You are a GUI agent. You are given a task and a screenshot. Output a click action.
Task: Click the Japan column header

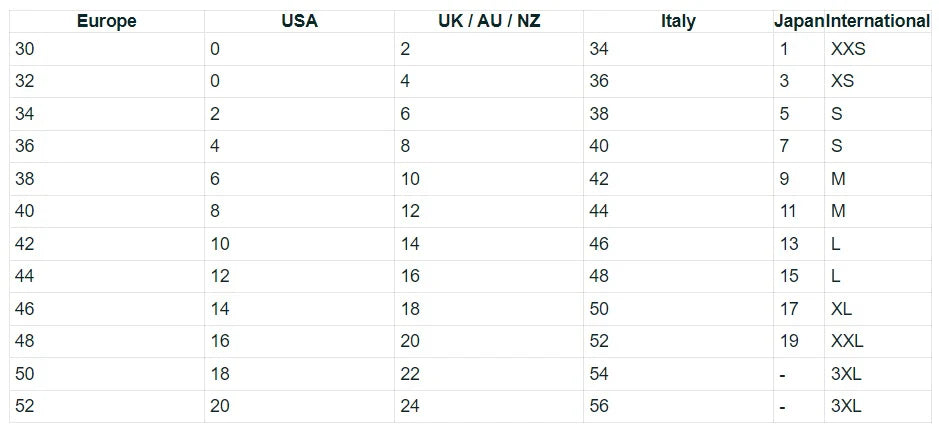pyautogui.click(x=799, y=22)
